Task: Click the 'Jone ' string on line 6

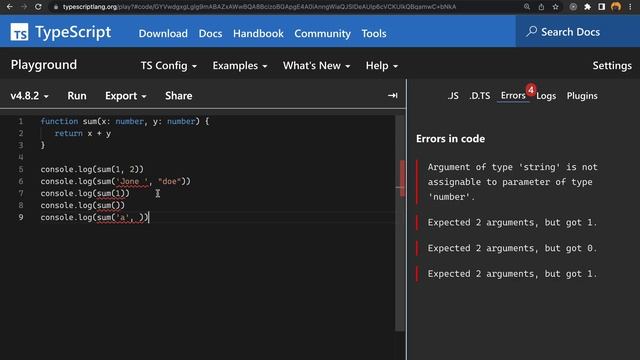Action: pyautogui.click(x=132, y=181)
